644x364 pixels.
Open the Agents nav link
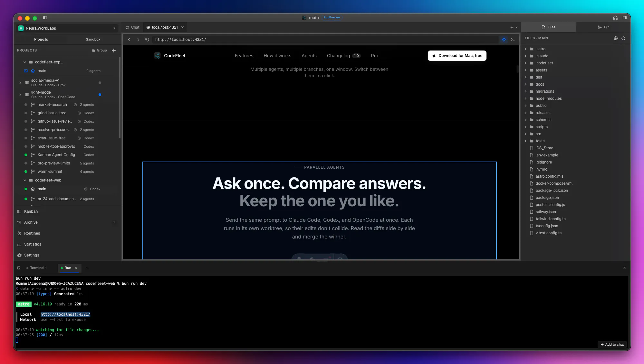[309, 56]
